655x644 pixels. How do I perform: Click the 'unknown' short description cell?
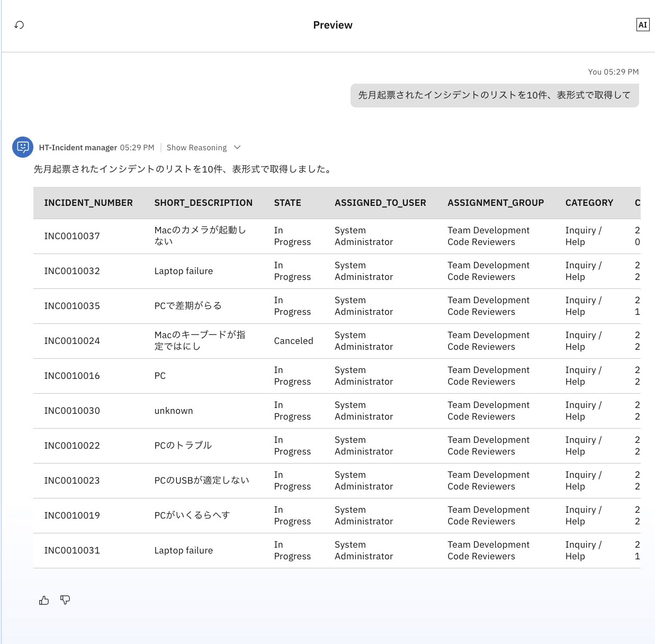tap(174, 411)
